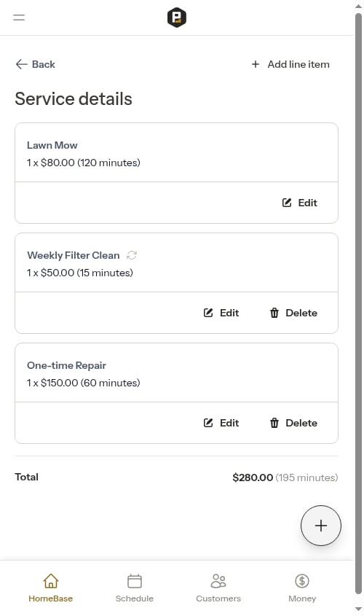Delete the One-time Repair item

click(x=293, y=423)
